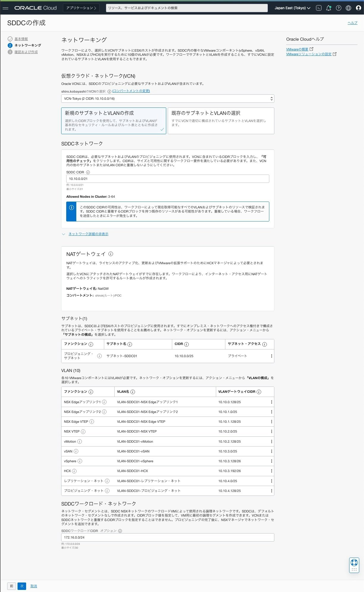Click subnet CIDR cell 10.10.0.0/25

coord(184,356)
